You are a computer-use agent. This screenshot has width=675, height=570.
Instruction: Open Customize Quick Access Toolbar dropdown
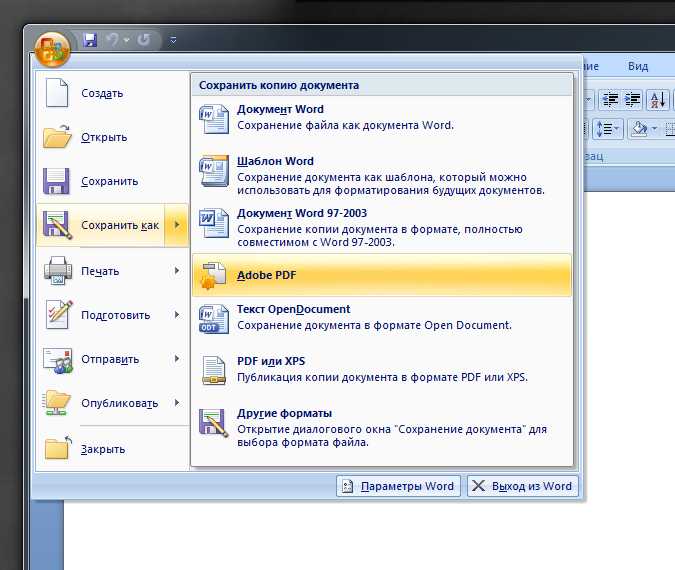coord(173,41)
